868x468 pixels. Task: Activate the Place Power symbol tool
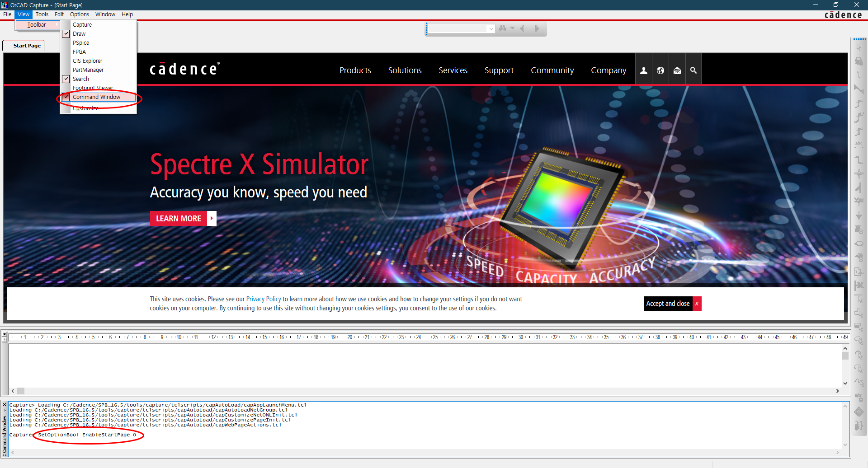pos(859,201)
